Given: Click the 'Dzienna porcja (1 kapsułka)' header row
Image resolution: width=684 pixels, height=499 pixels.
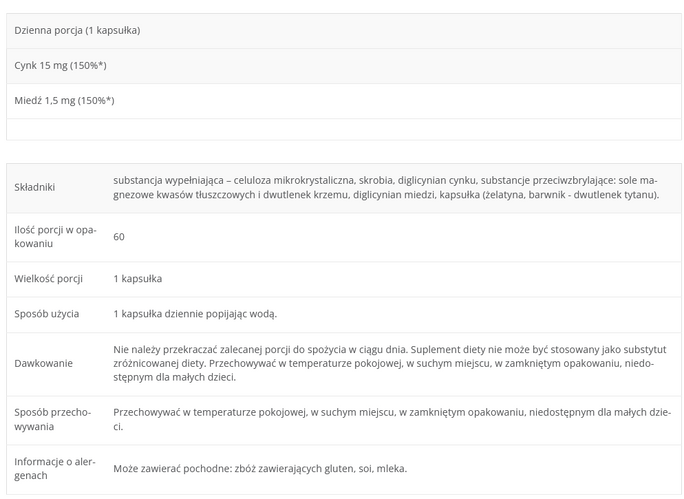Looking at the screenshot, I should [x=78, y=30].
